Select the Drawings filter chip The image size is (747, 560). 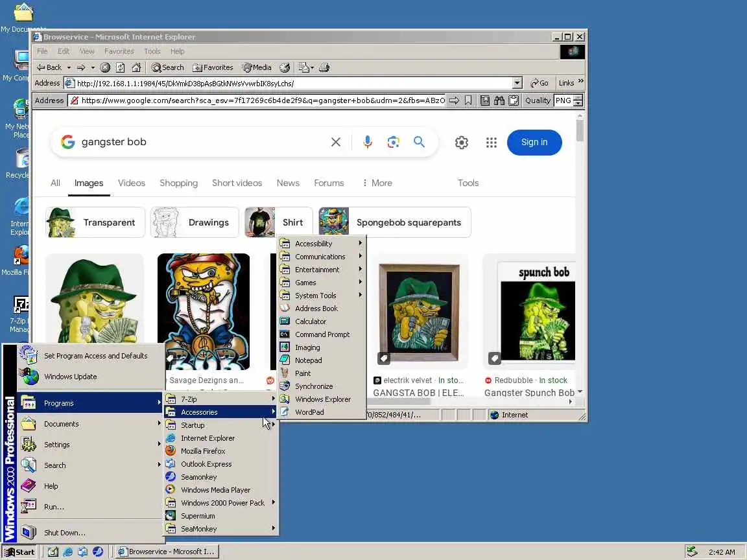pos(195,222)
